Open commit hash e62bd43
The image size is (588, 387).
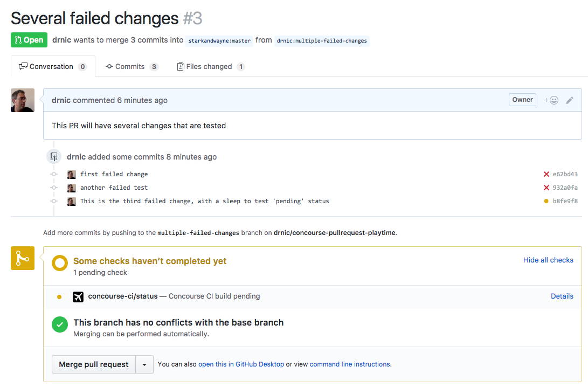tap(565, 174)
